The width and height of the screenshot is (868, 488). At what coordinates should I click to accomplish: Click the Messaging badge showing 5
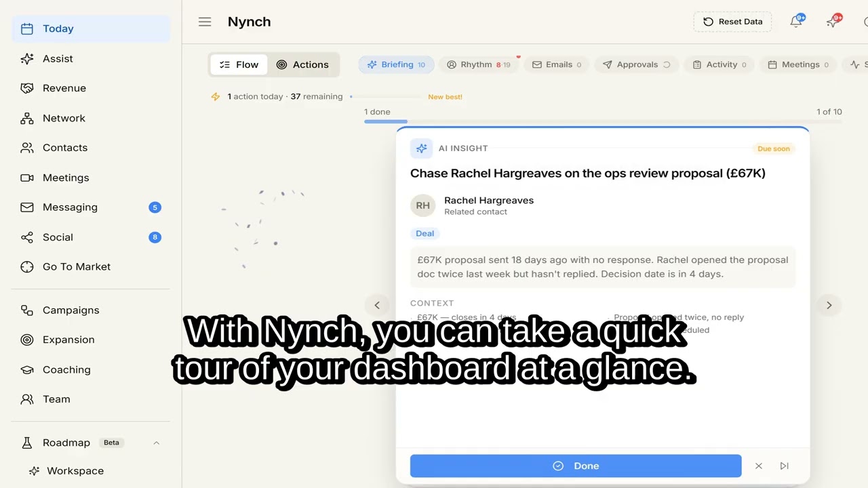point(155,207)
